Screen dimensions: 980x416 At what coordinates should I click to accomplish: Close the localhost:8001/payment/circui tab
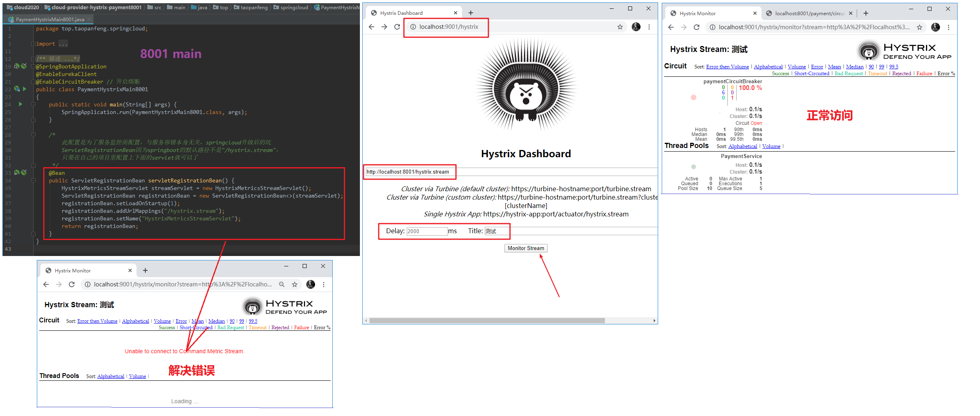coord(851,13)
